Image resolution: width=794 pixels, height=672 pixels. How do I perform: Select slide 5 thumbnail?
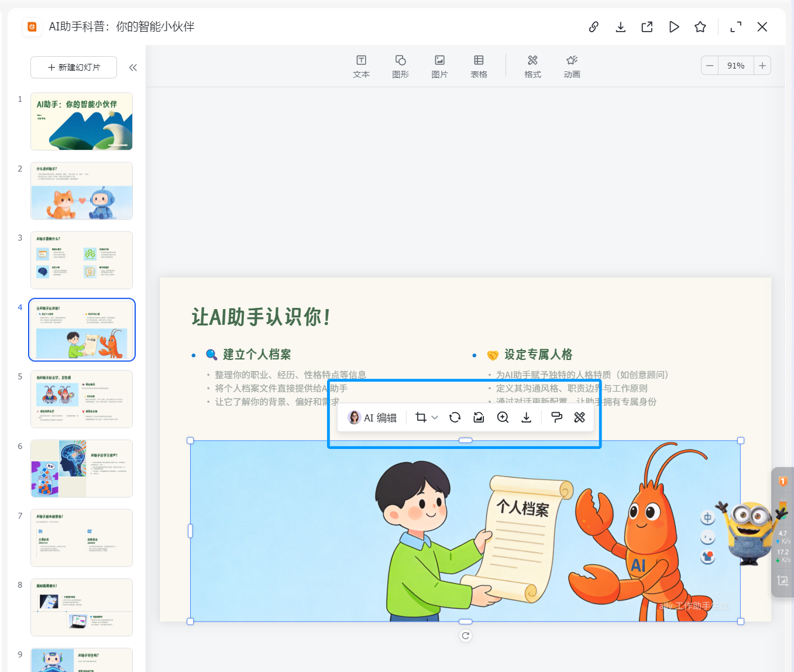tap(82, 399)
